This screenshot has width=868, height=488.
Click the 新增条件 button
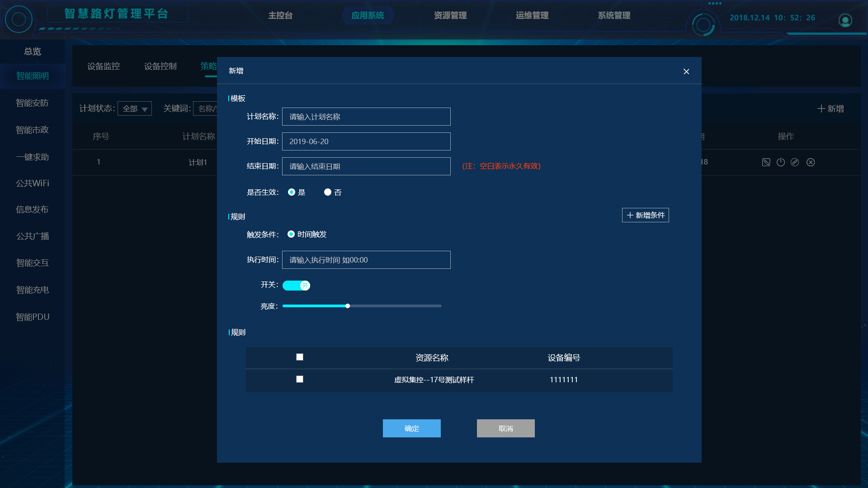pyautogui.click(x=645, y=216)
